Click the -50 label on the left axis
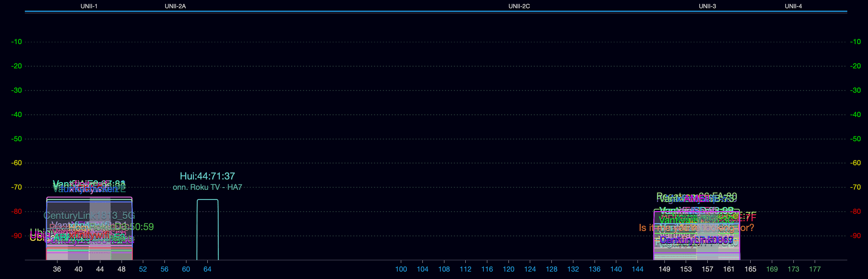 [16, 139]
